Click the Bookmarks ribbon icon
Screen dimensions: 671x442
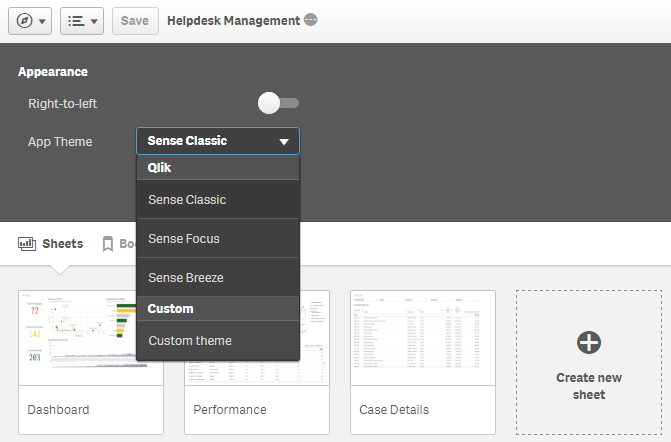(x=108, y=244)
